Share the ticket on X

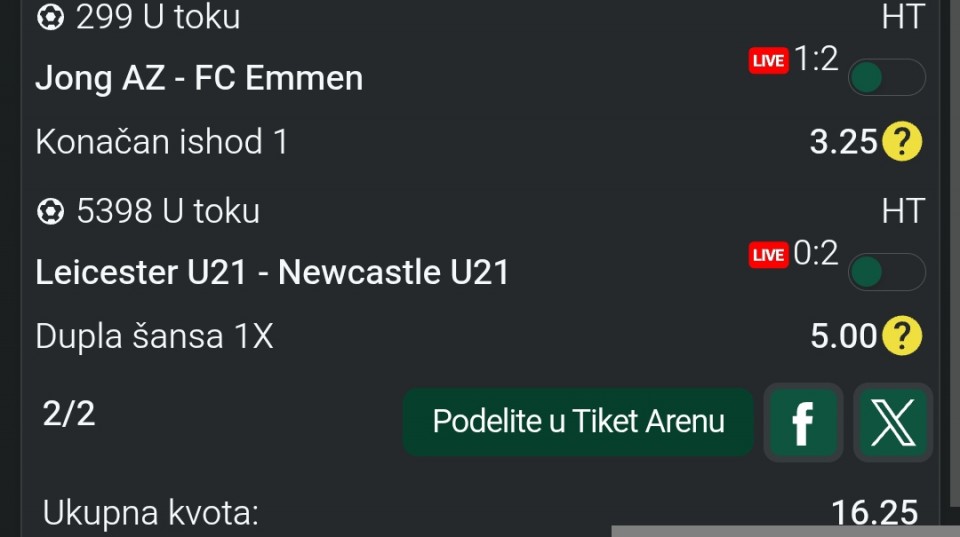(x=892, y=422)
